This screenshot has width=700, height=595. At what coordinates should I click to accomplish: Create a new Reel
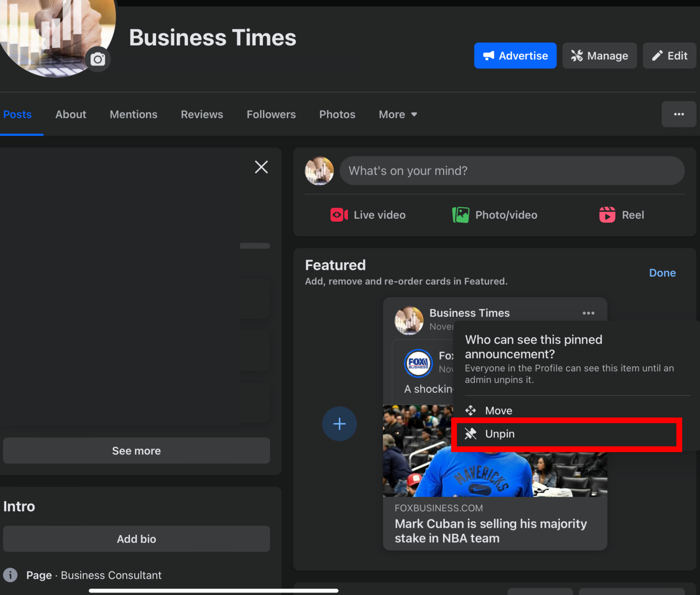[x=621, y=215]
